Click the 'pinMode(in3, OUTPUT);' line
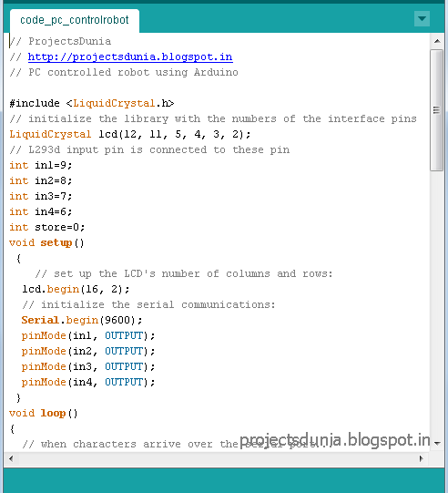The height and width of the screenshot is (493, 448). tap(88, 366)
